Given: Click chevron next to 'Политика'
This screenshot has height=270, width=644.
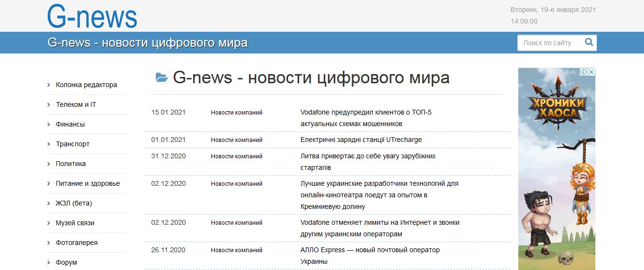Looking at the screenshot, I should point(49,164).
